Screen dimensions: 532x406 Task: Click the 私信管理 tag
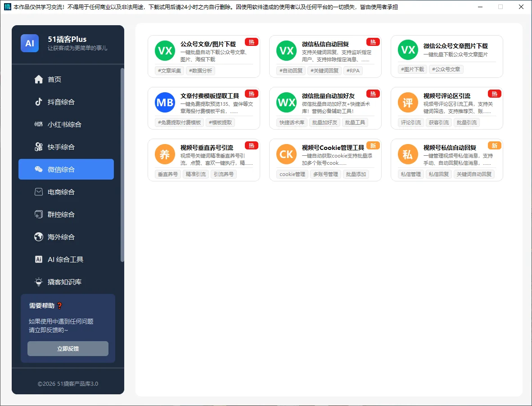pyautogui.click(x=411, y=174)
